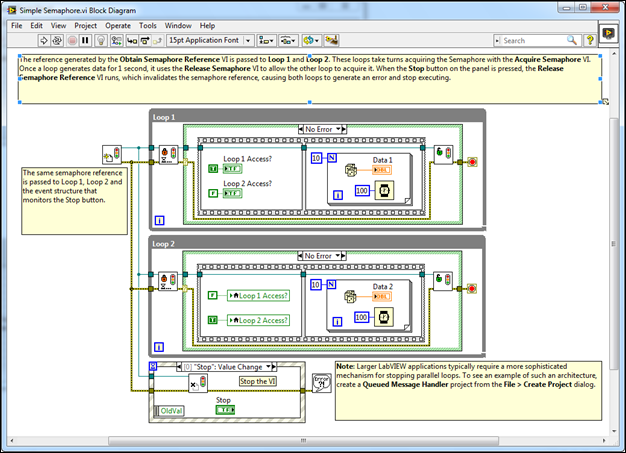Toggle the False constant in Loop 2
The height and width of the screenshot is (453, 626).
pos(212,295)
